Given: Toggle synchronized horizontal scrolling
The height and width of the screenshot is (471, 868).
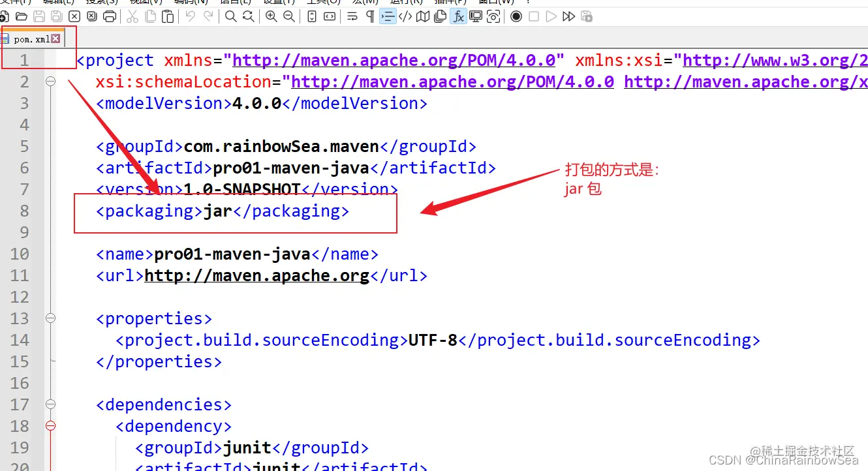Looking at the screenshot, I should [x=330, y=16].
